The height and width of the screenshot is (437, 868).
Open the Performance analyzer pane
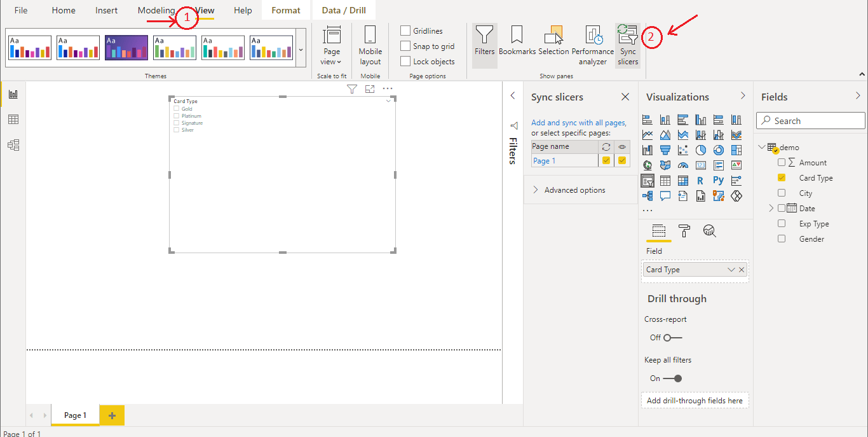[593, 45]
